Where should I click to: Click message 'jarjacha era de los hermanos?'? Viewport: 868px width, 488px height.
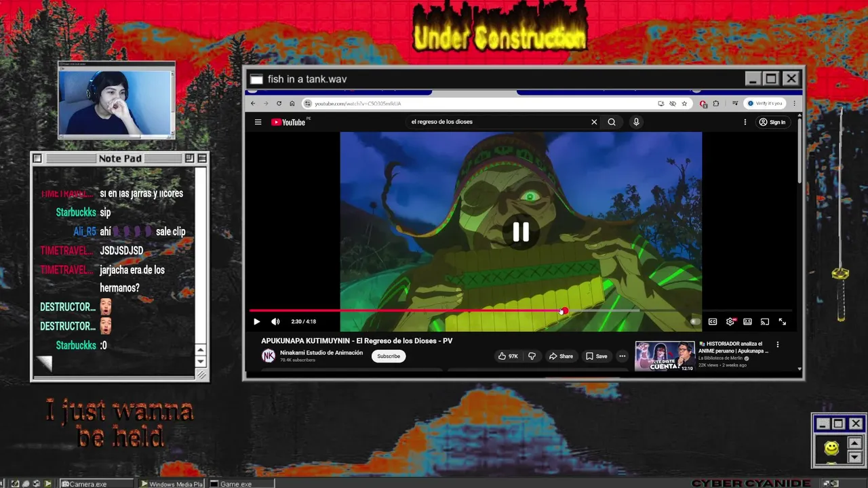[132, 279]
